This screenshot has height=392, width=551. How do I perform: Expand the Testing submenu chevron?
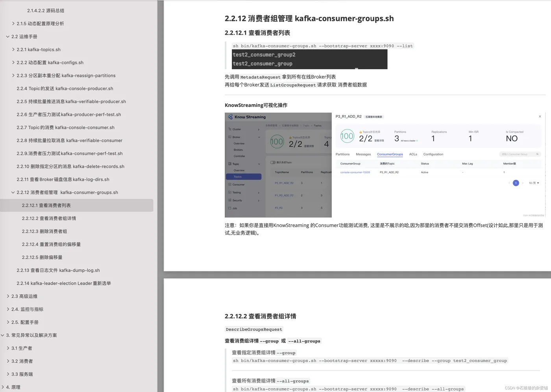point(259,193)
